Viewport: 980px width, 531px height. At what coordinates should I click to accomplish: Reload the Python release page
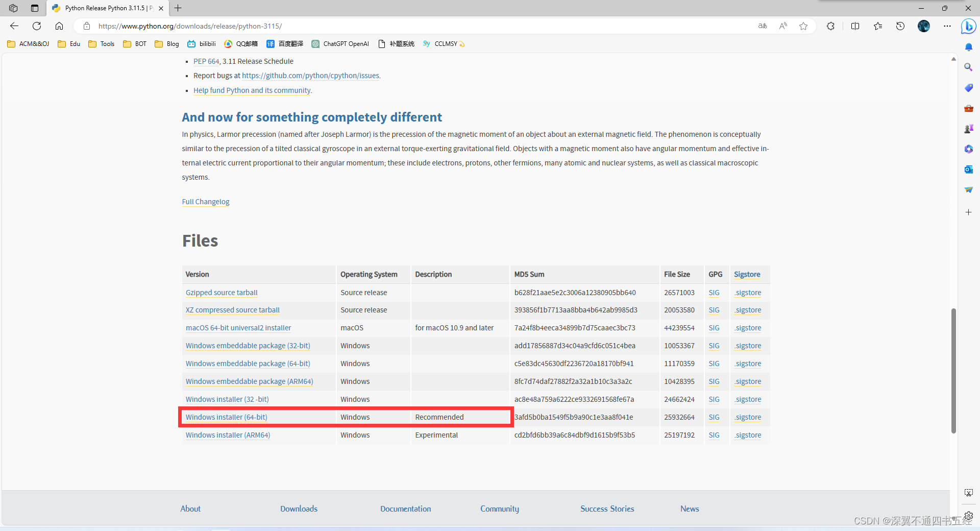[37, 26]
